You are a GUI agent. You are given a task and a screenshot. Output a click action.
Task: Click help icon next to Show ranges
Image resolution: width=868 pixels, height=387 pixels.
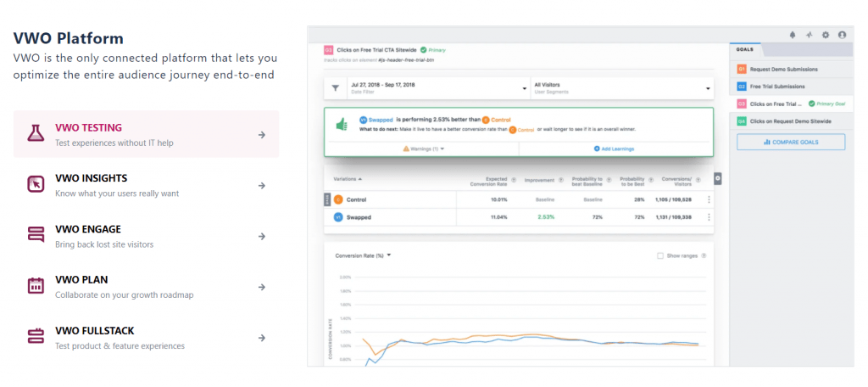(x=704, y=255)
